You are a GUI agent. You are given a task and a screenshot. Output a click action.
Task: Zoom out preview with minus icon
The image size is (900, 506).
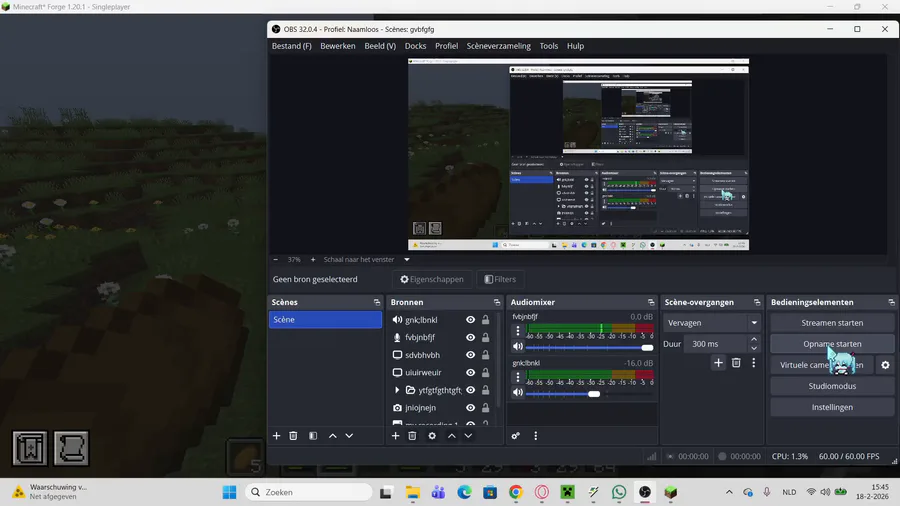276,259
